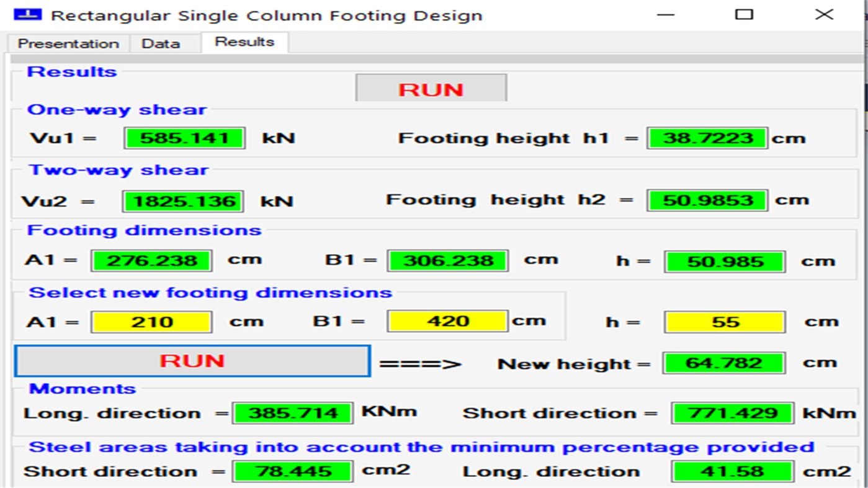The width and height of the screenshot is (868, 488).
Task: Select the computed B1 footing dimension value
Action: tap(447, 260)
